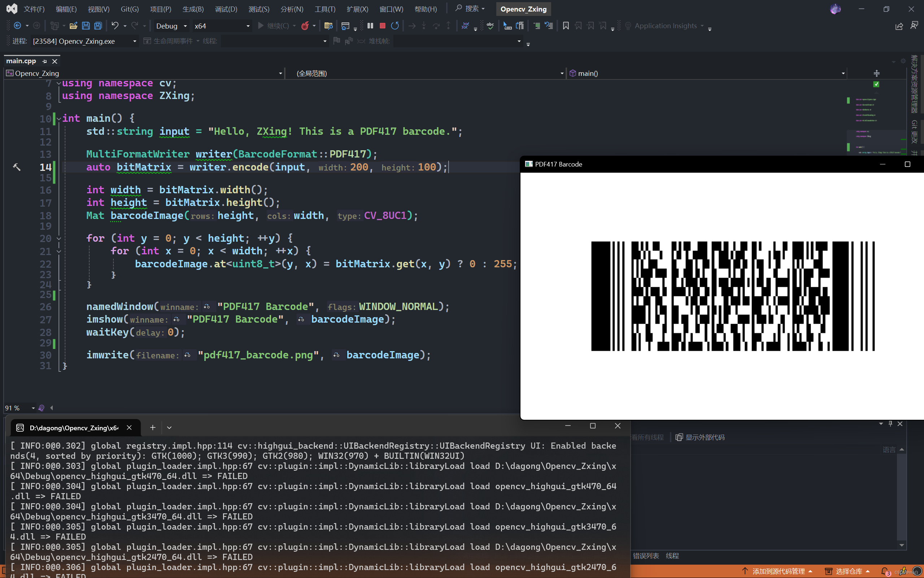Restart debugging with the circular arrow icon
This screenshot has width=924, height=578.
click(x=395, y=26)
